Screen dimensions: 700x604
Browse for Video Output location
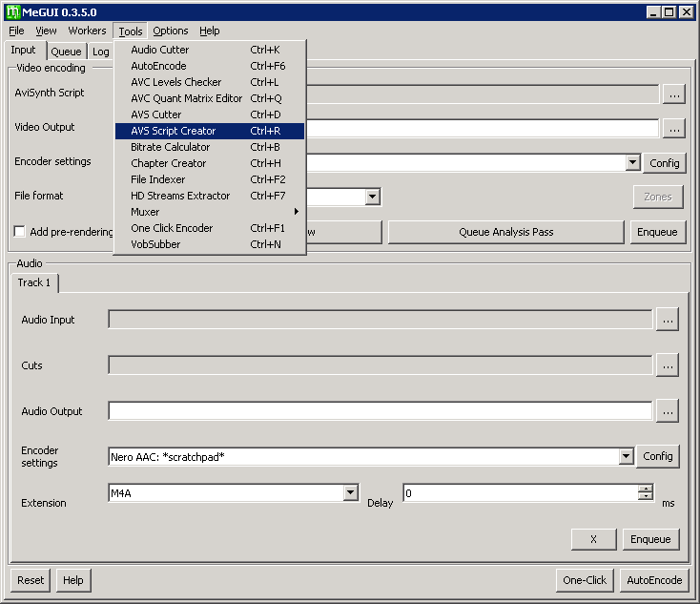674,128
